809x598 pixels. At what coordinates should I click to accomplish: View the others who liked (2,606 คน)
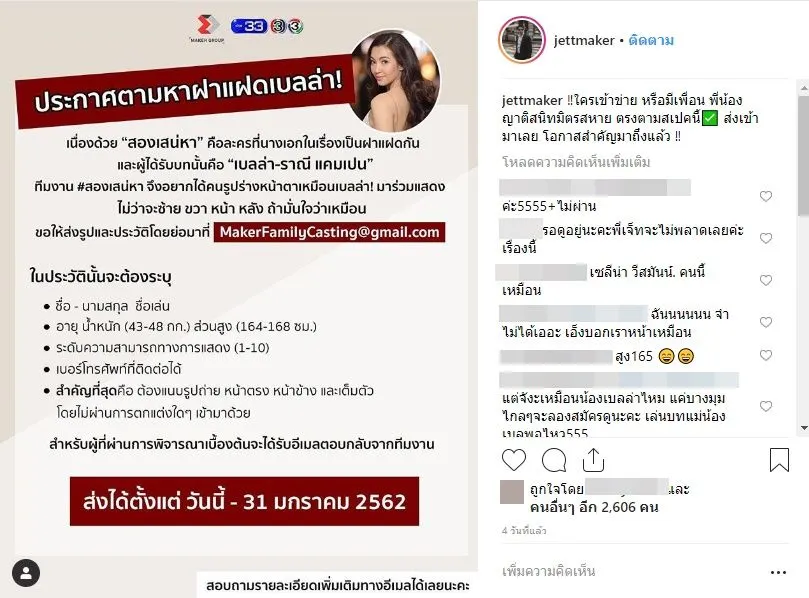(x=594, y=507)
